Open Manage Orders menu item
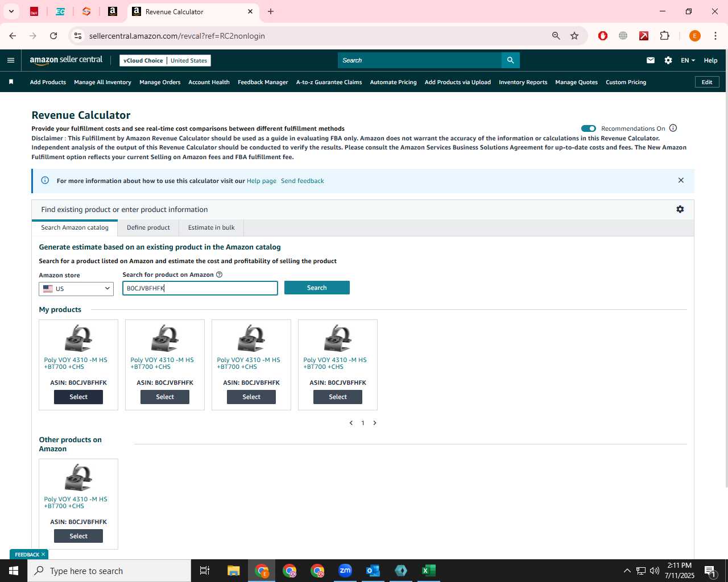 click(x=160, y=82)
